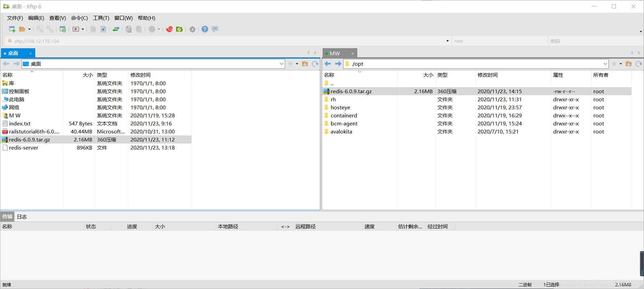Go to remote home folder icon
Viewport: 644px width, 289px height.
point(629,64)
